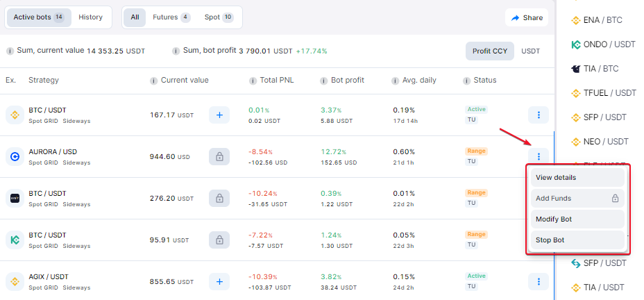Open the three-dot menu for the AGIX / USDT bot
This screenshot has height=300, width=644.
tap(539, 281)
